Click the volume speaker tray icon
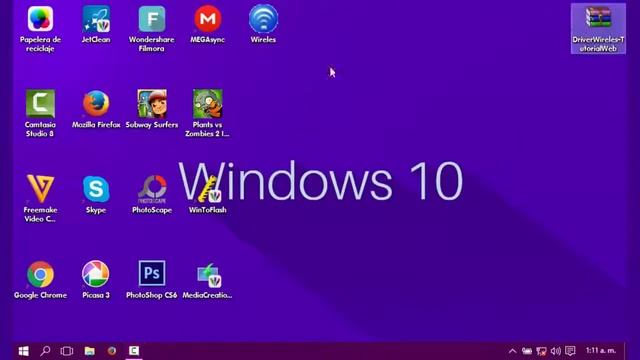 pyautogui.click(x=556, y=351)
